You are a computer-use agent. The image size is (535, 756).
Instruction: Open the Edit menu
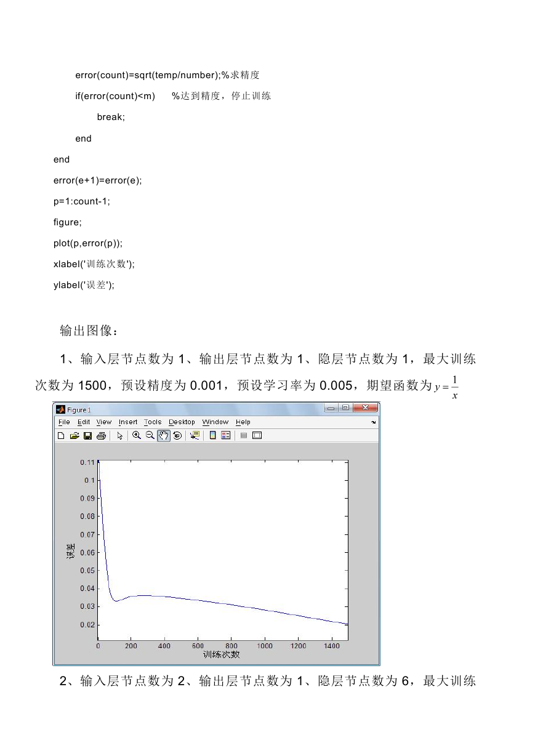pos(84,422)
